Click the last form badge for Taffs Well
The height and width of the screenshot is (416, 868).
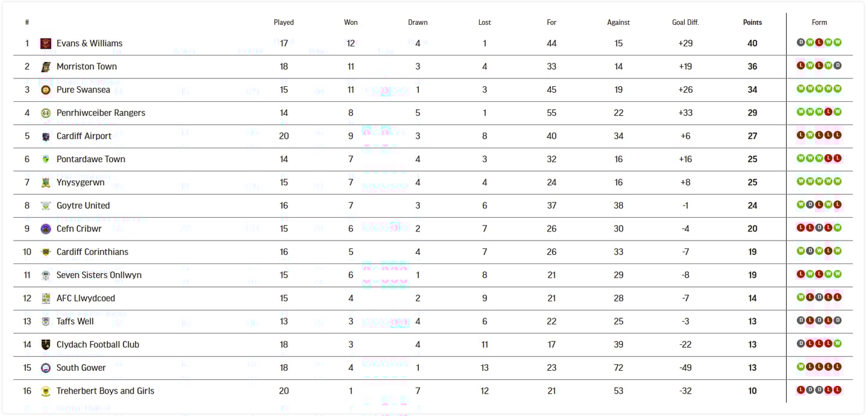point(837,320)
